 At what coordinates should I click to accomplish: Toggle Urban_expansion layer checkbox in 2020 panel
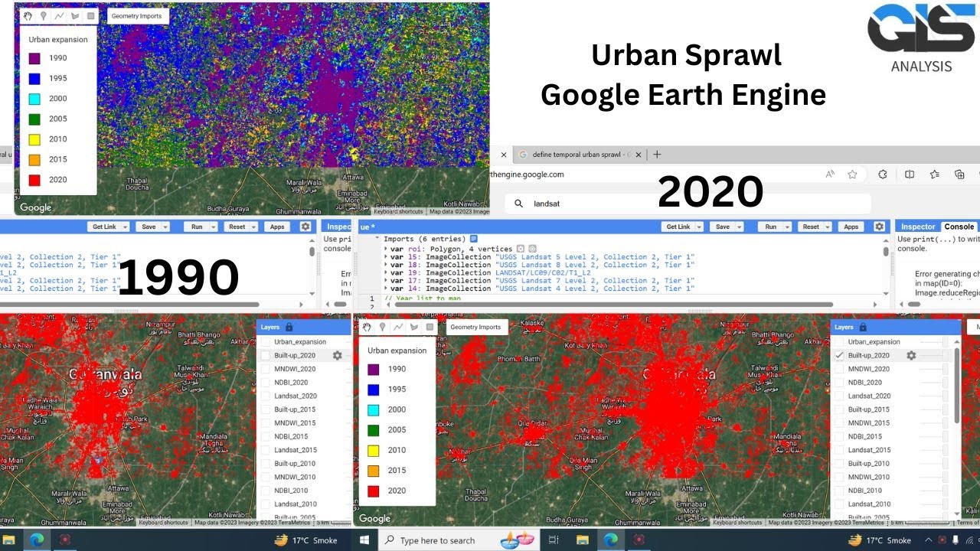(x=840, y=342)
